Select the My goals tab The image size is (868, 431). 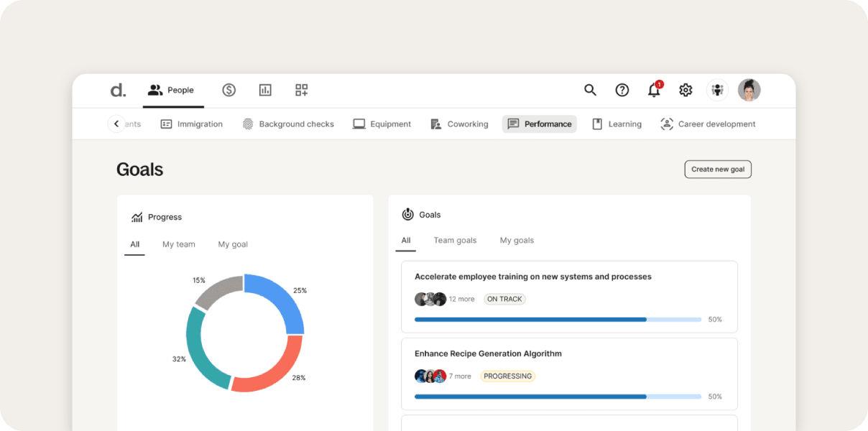tap(517, 241)
